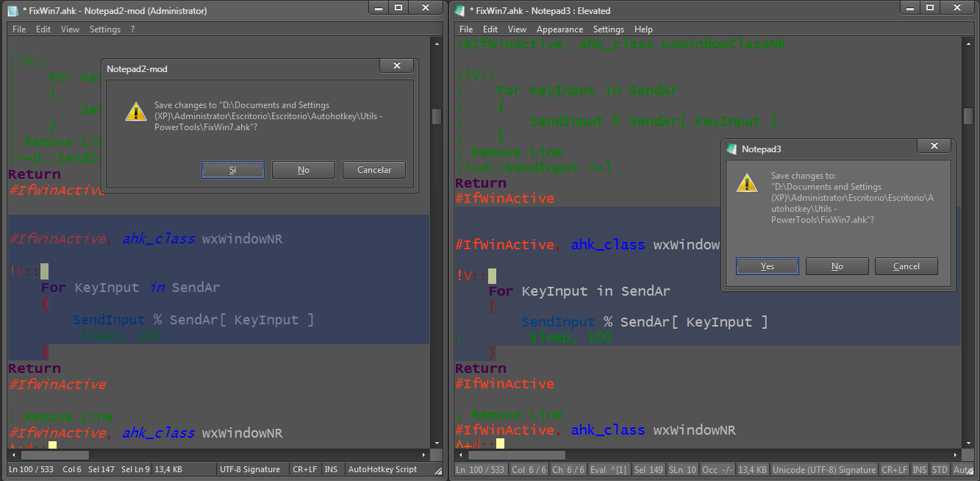Viewport: 980px width, 481px height.
Task: Click the Notepad2-mod title bar app icon
Action: (12, 10)
